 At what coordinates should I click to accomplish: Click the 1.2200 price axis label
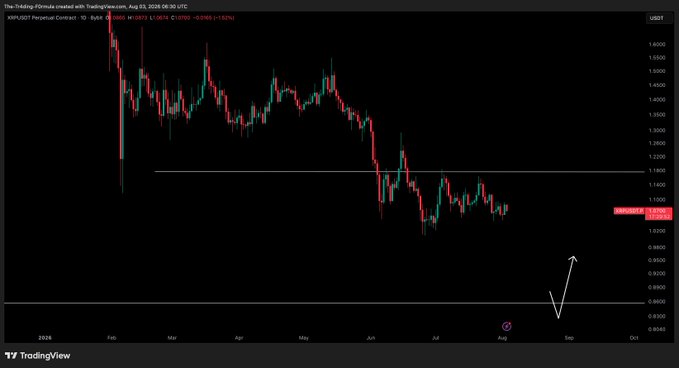(657, 157)
